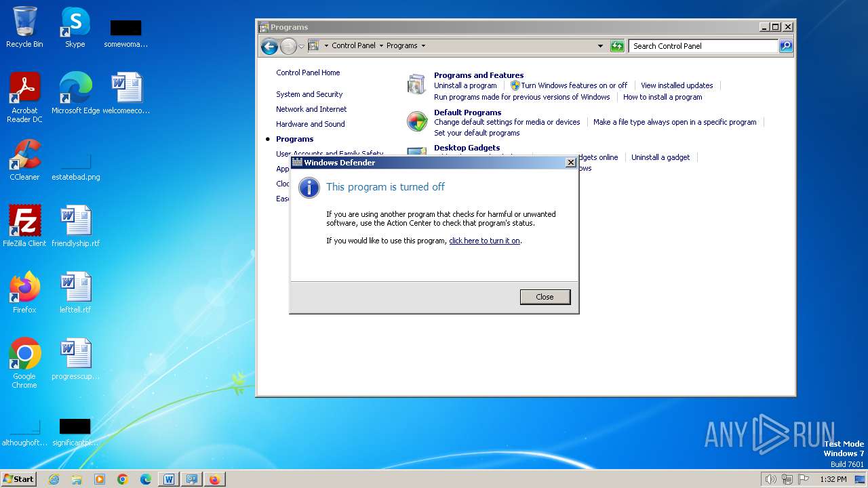Open Internet Explorer from taskbar
868x488 pixels.
click(x=54, y=479)
